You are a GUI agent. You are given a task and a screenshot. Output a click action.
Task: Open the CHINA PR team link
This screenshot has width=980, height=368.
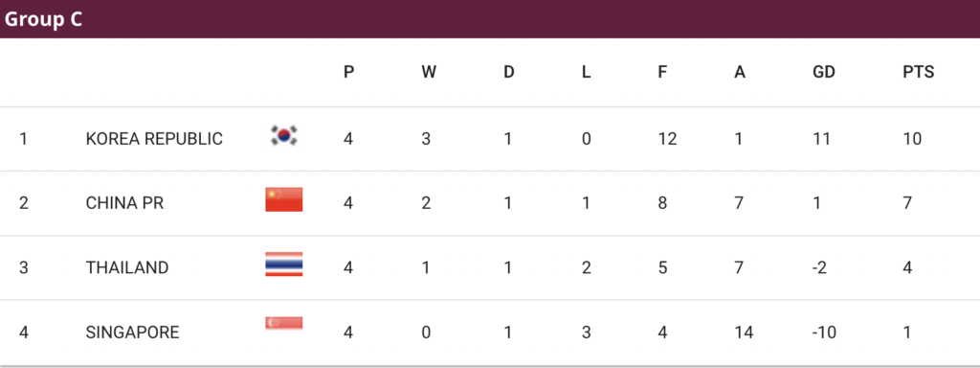point(125,203)
